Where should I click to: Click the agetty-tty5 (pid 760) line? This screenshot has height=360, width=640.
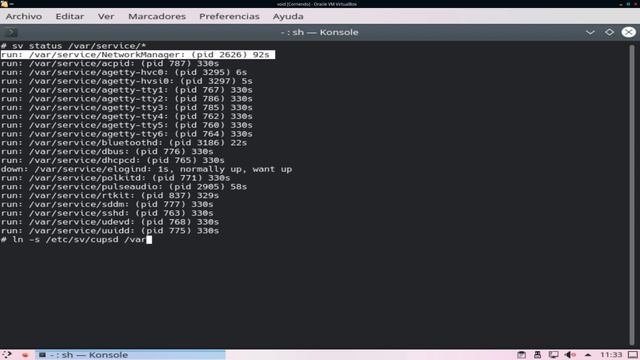(127, 125)
